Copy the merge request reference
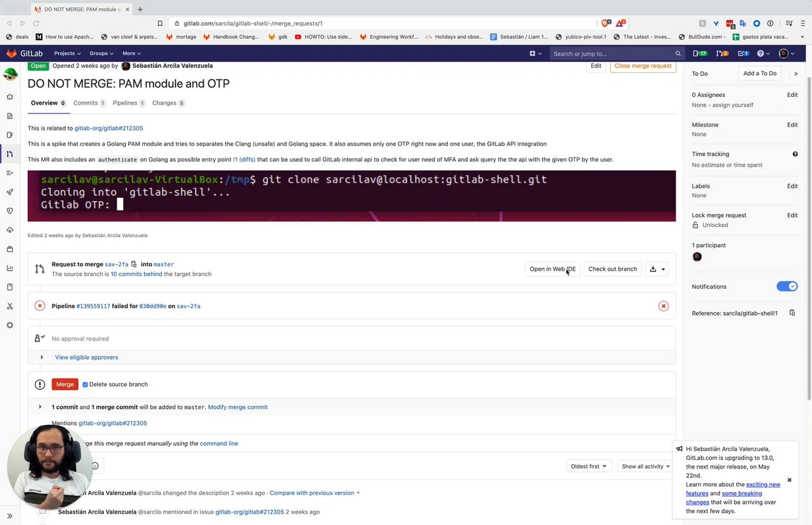 click(792, 313)
